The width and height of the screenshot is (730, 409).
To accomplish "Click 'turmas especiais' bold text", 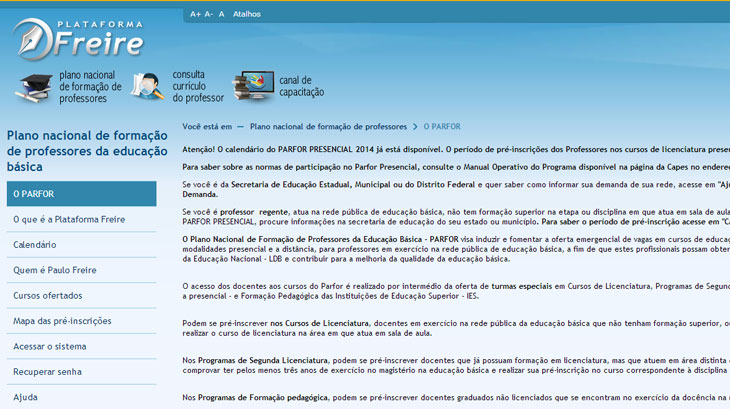I will coord(521,286).
